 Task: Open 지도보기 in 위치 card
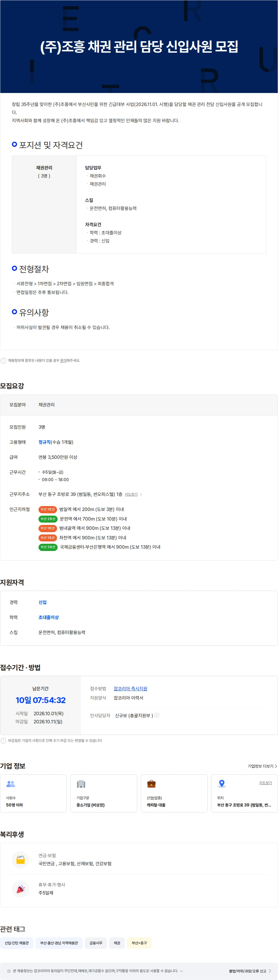pos(266,782)
